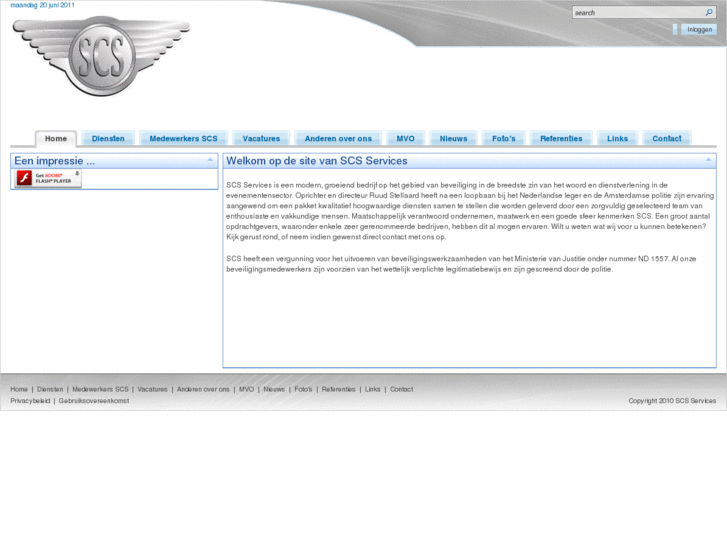This screenshot has height=545, width=727.
Task: Open the Gebruiksovereenkomst link
Action: tap(94, 401)
